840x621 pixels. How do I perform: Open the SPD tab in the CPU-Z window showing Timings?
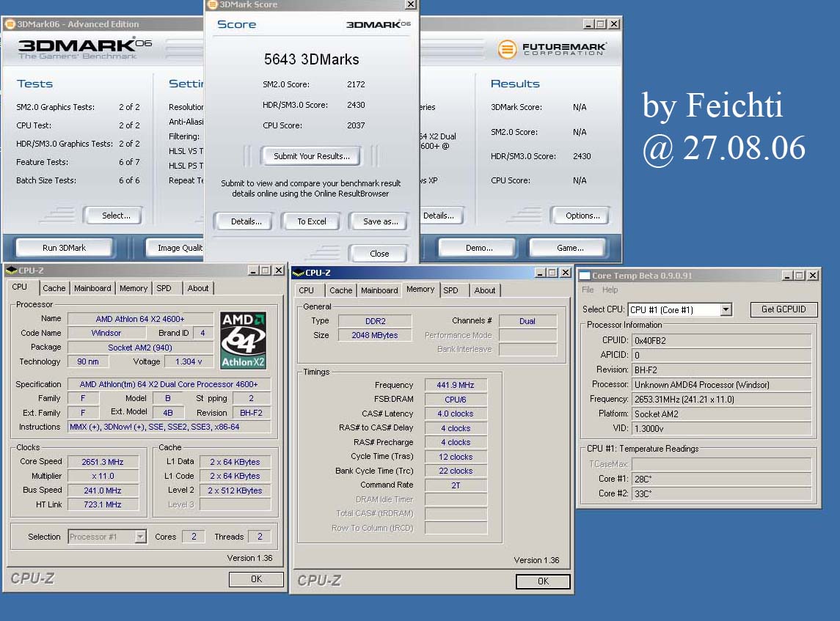pyautogui.click(x=450, y=290)
